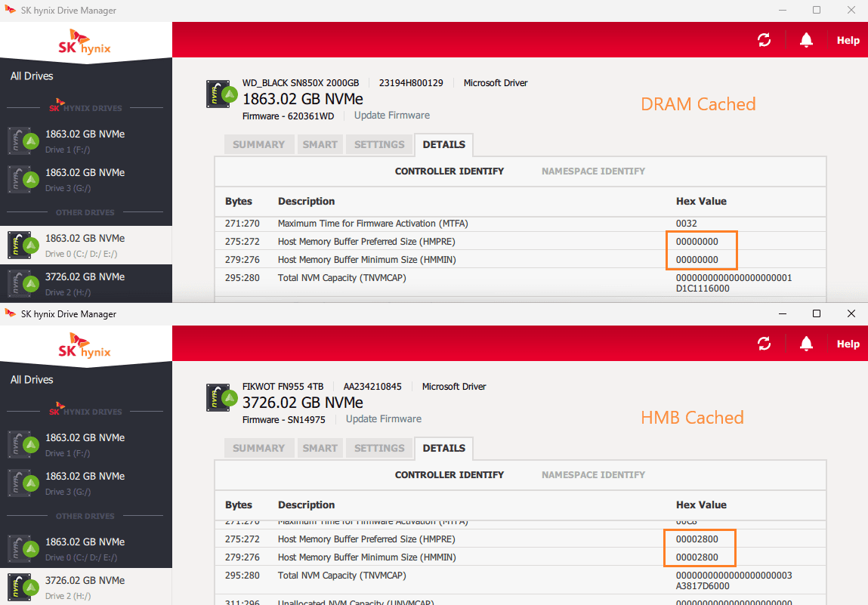Open notifications bell in top window
The height and width of the screenshot is (605, 868).
point(806,40)
